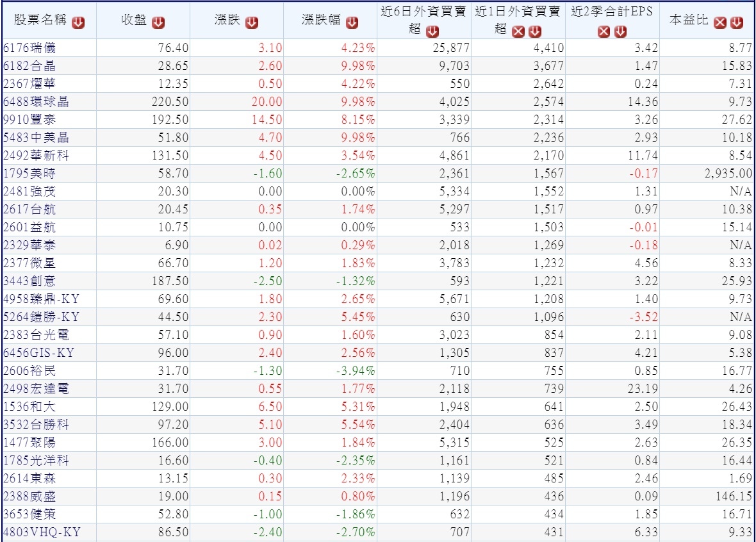Open stock 5483中美晶
The width and height of the screenshot is (756, 542).
[36, 138]
